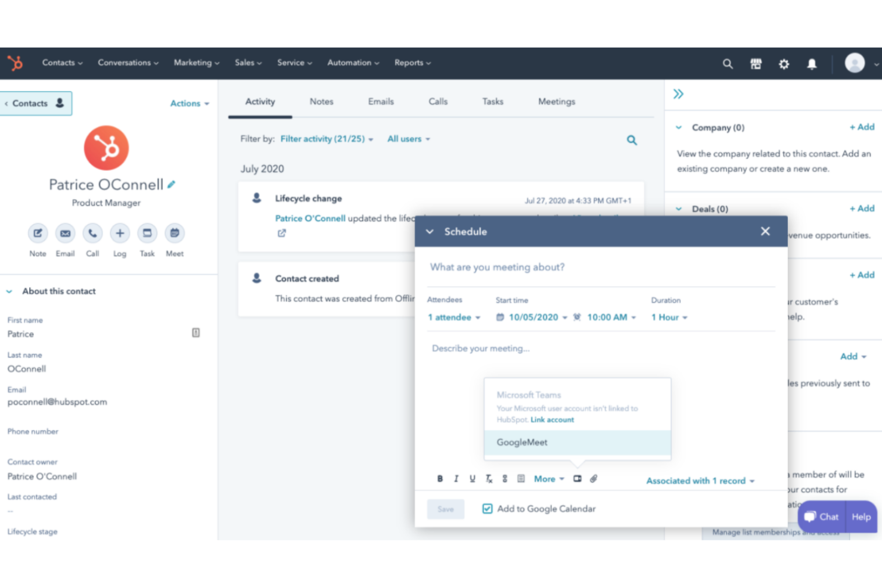882x588 pixels.
Task: Open the search icon in top navigation
Action: click(728, 64)
